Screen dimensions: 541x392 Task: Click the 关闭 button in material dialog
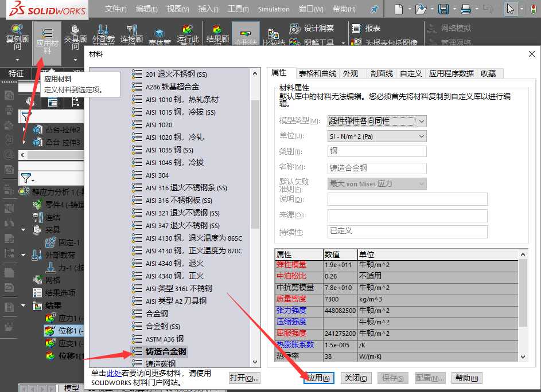pos(356,378)
